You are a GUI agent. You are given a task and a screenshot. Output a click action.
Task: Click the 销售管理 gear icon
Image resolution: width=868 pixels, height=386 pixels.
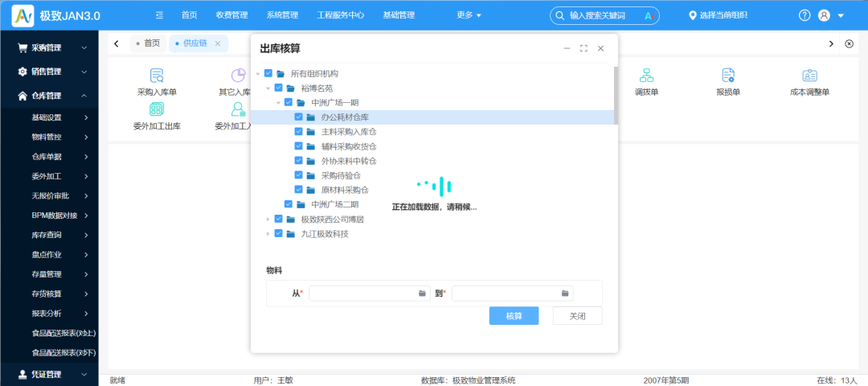click(23, 72)
